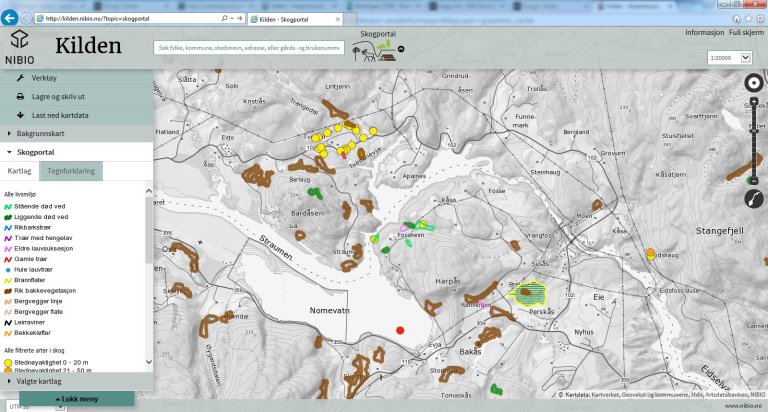Click the place name search field
The width and height of the screenshot is (768, 412).
point(249,48)
